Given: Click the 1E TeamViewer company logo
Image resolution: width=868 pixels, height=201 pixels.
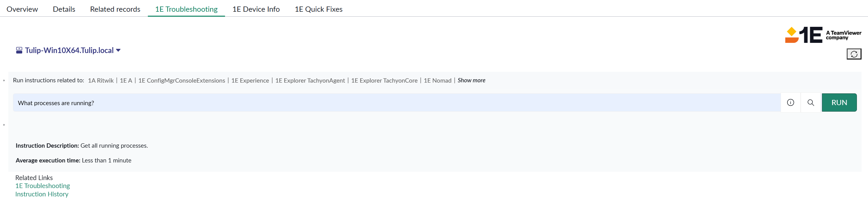Looking at the screenshot, I should [x=823, y=35].
